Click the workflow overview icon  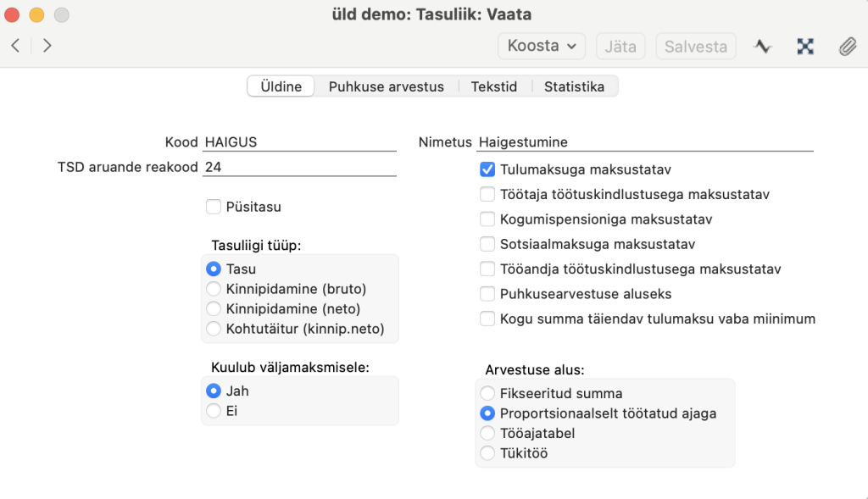[x=805, y=47]
